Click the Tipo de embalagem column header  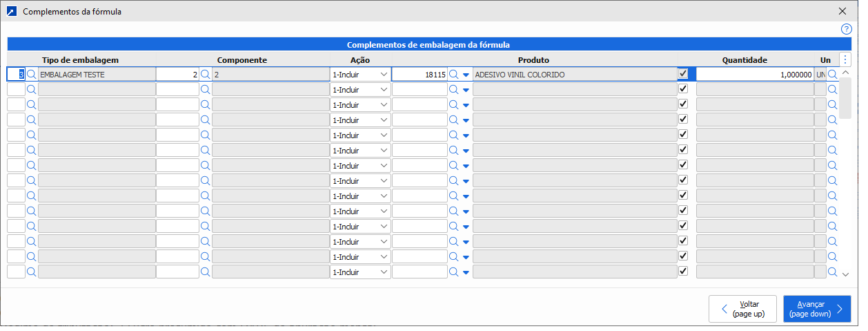click(x=81, y=60)
